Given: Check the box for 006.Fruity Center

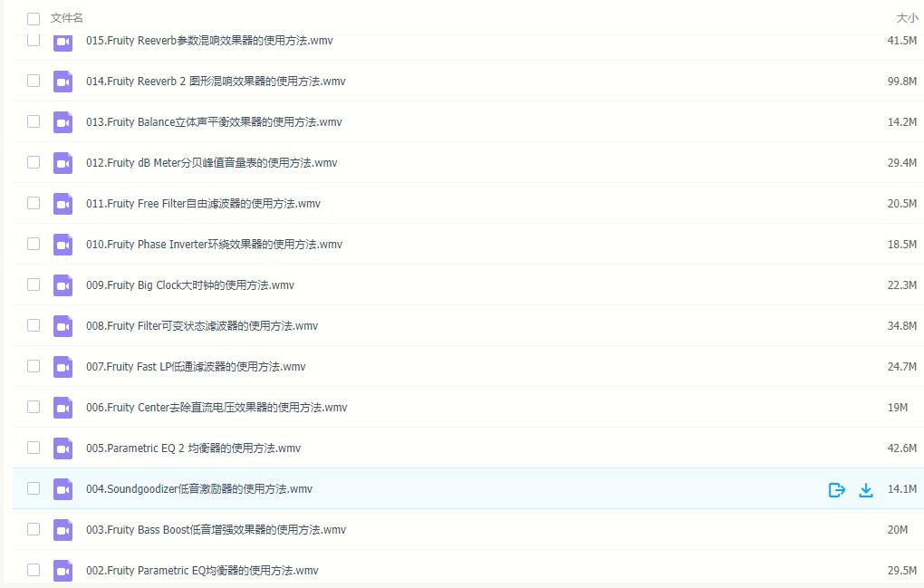Looking at the screenshot, I should (x=34, y=407).
